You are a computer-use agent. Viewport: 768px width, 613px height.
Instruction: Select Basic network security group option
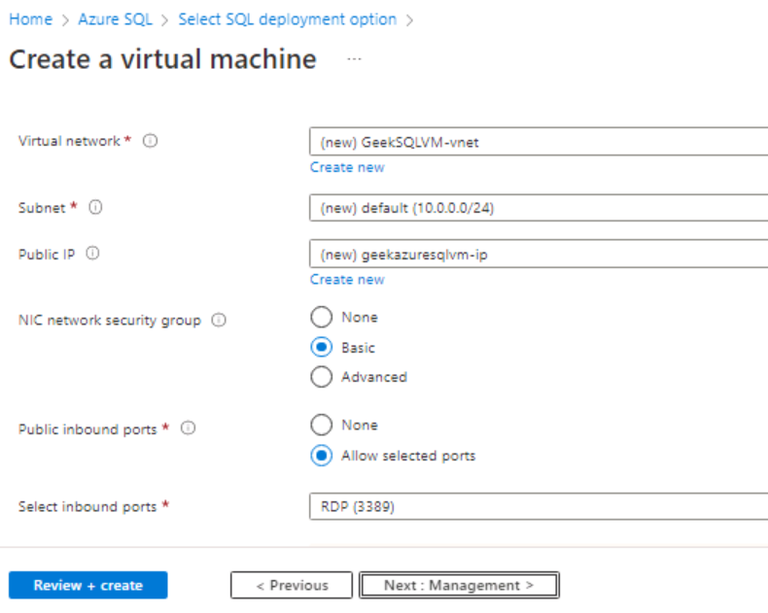[x=321, y=347]
